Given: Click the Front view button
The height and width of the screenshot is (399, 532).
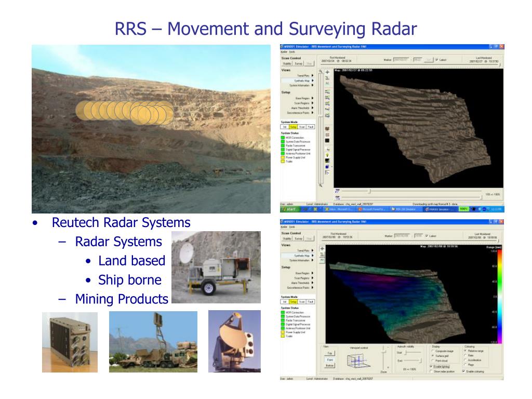Looking at the screenshot, I should pos(329,360).
